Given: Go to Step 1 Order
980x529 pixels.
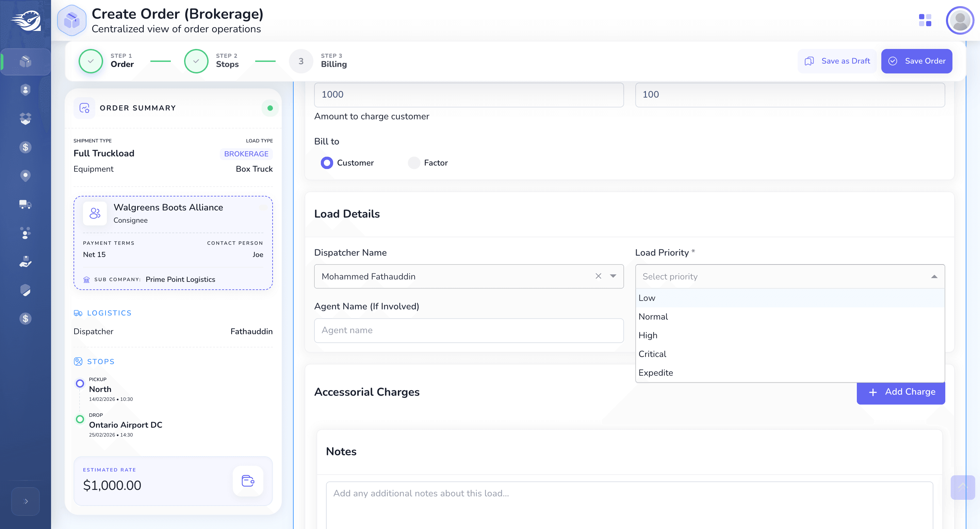Looking at the screenshot, I should point(107,61).
